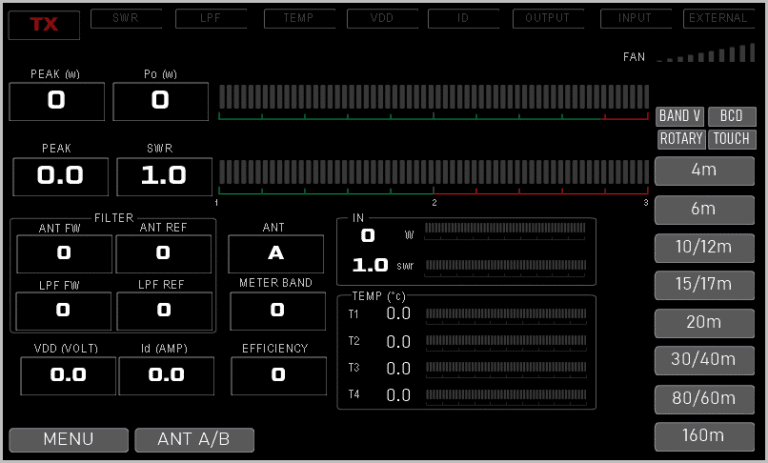
Task: Toggle TOUCH band selection mode
Action: 731,139
